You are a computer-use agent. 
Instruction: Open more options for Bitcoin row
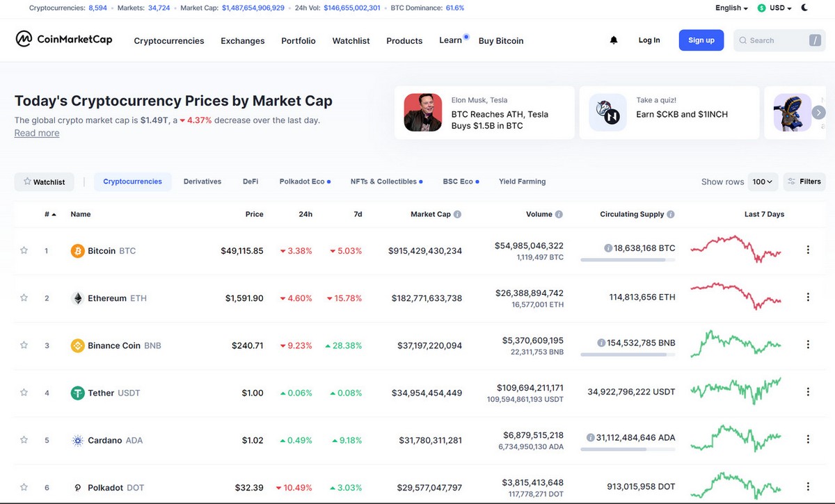point(808,250)
